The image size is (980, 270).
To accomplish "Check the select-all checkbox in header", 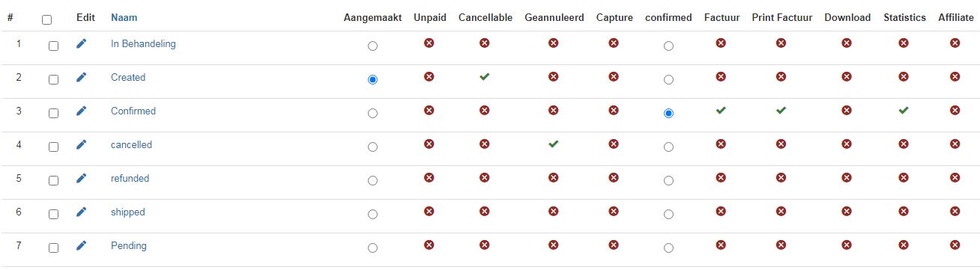I will coord(47,19).
